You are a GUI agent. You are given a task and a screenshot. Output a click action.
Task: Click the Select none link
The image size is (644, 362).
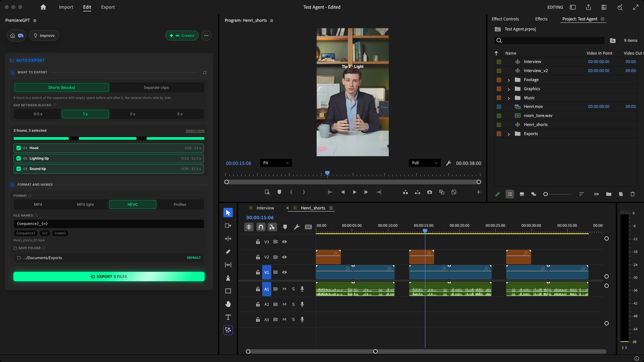click(x=195, y=131)
